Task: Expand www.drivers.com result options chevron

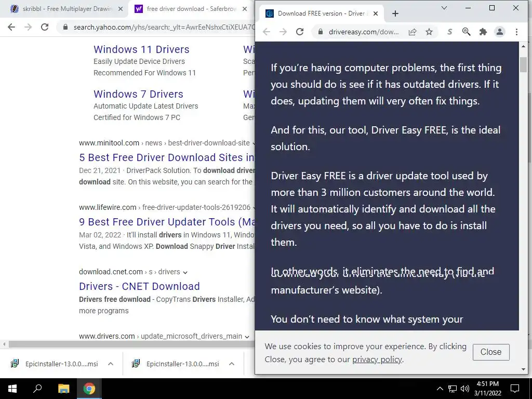Action: tap(247, 337)
